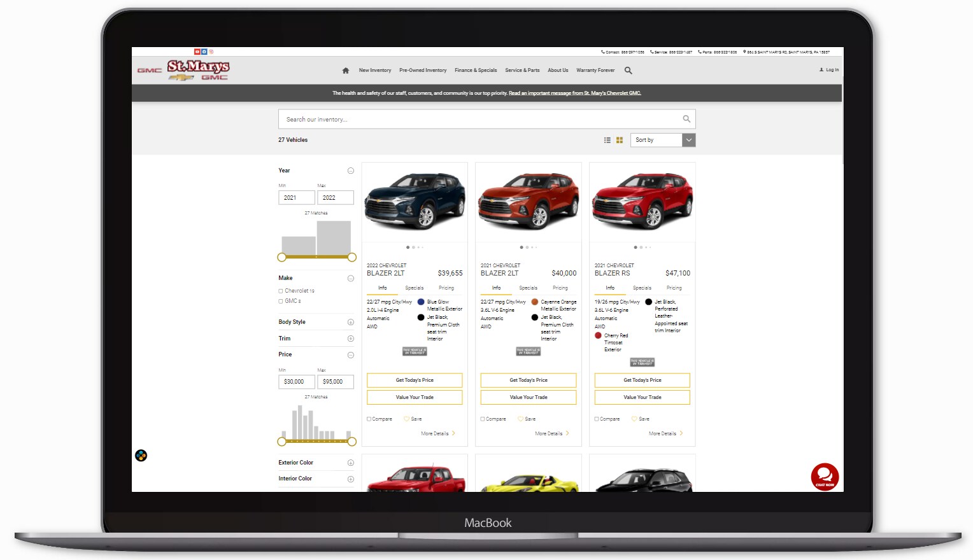Expand the Interior Color filter
This screenshot has height=560, width=973.
tap(350, 479)
